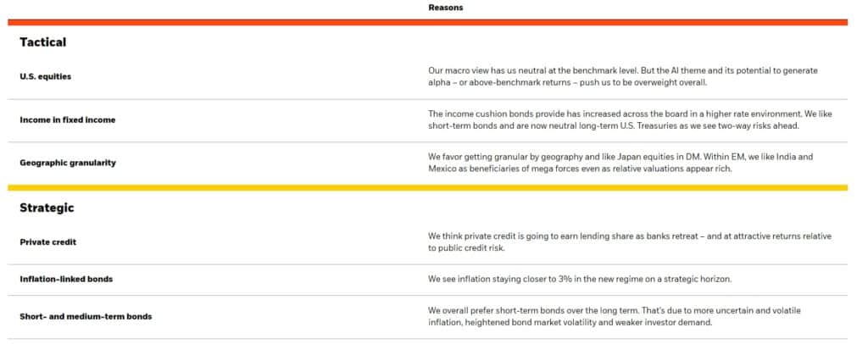Click the Short- and medium-term bonds label

tap(86, 317)
